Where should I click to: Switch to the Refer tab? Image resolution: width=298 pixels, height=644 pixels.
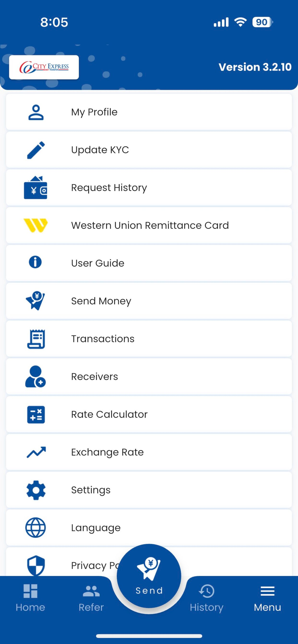click(x=91, y=598)
